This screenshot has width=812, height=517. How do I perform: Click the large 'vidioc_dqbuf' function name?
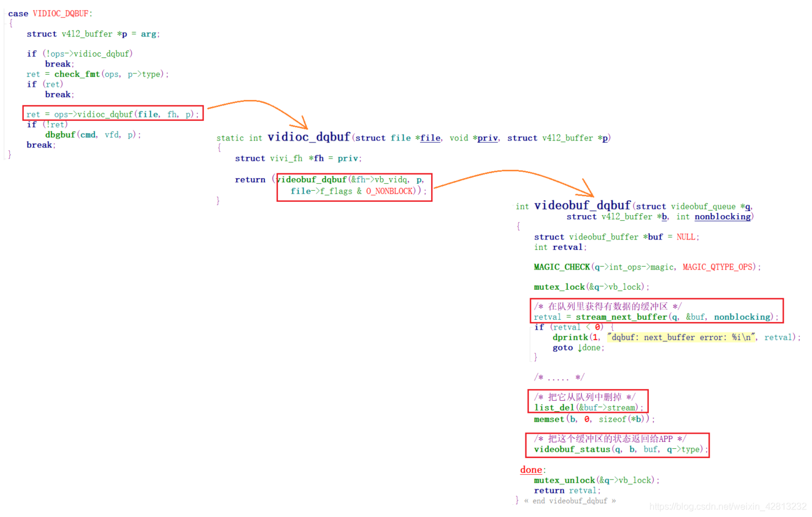tap(309, 137)
